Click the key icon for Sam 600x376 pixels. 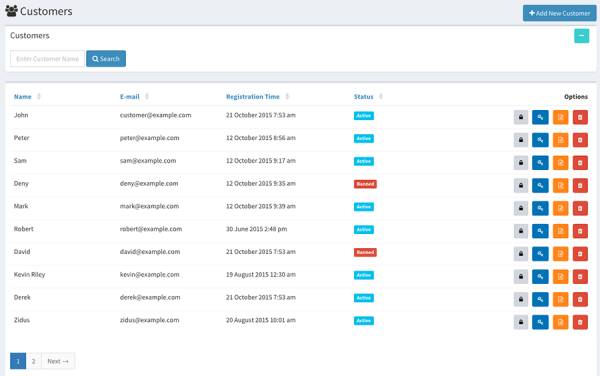pyautogui.click(x=540, y=163)
